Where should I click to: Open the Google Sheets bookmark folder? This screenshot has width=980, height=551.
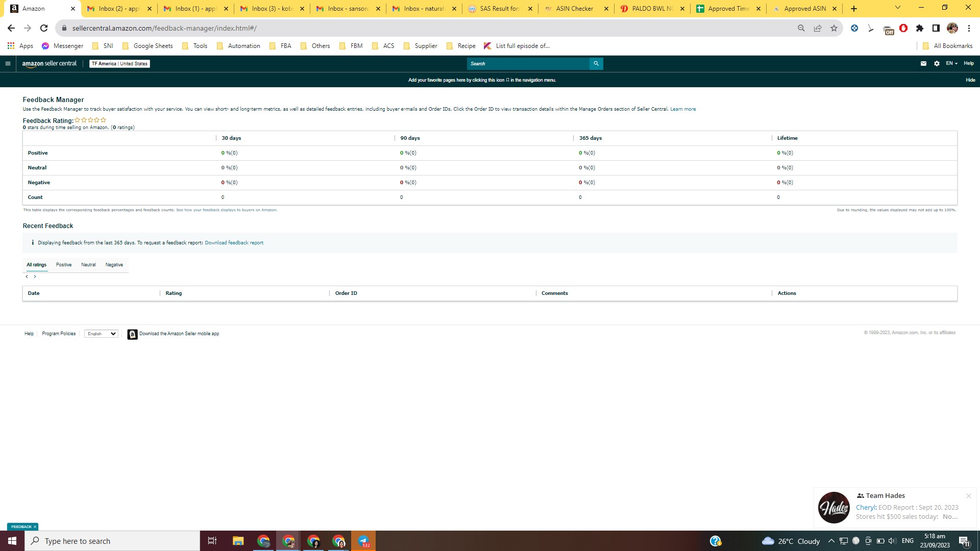coord(148,46)
